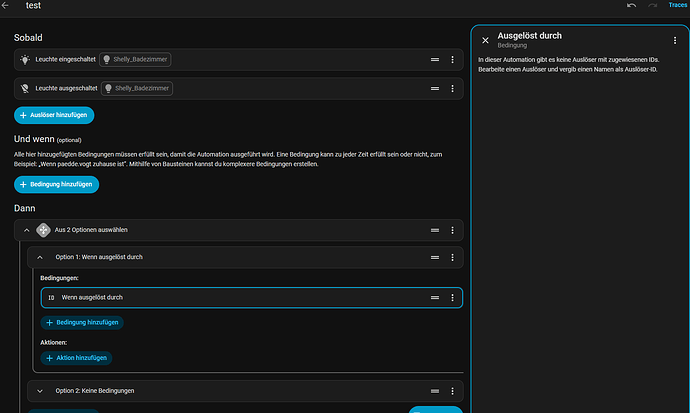
Task: Grab the drag handle of Wenn ausgelöst durch condition
Action: point(435,298)
